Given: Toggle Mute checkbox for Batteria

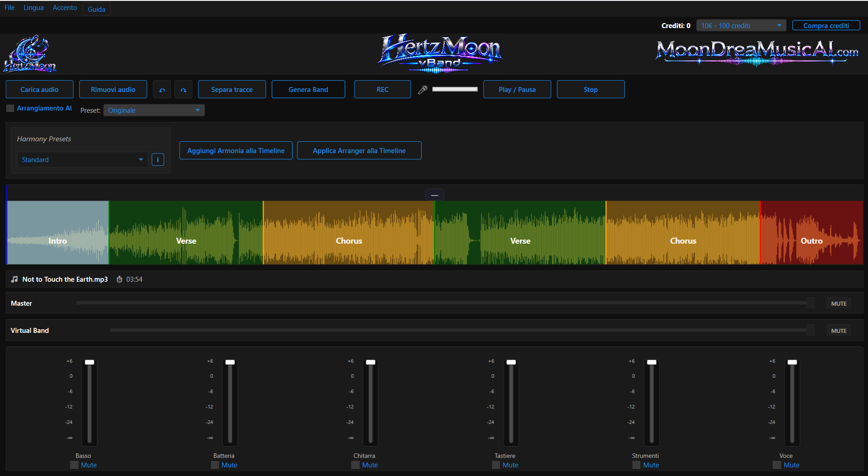Looking at the screenshot, I should (215, 465).
